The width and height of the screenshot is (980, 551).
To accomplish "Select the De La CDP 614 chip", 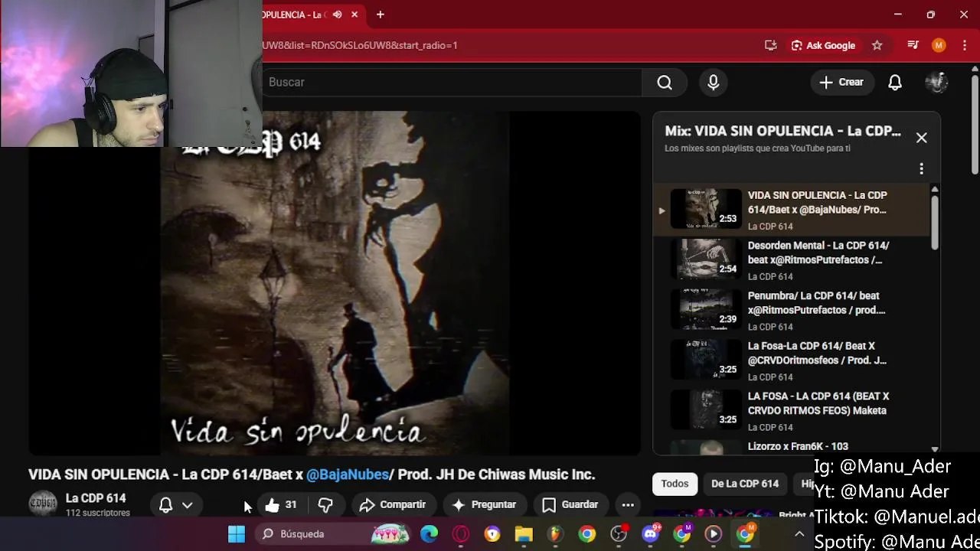I will point(745,484).
